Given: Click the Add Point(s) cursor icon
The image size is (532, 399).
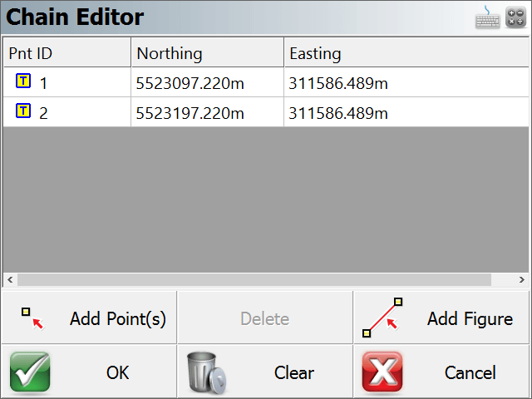Looking at the screenshot, I should tap(32, 318).
